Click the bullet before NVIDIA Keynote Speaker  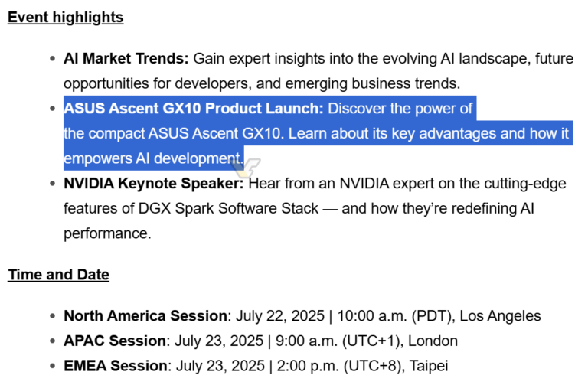[x=53, y=184]
